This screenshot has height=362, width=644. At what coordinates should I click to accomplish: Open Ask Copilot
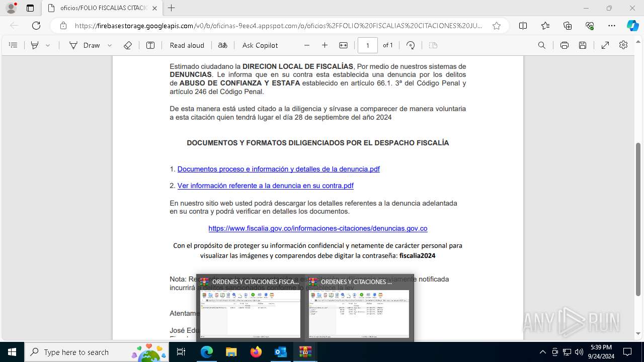point(260,45)
